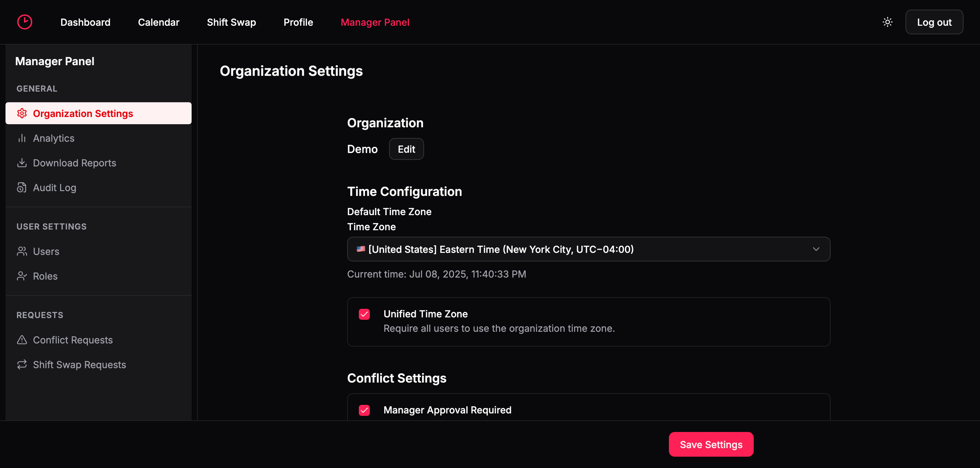Viewport: 980px width, 468px height.
Task: Click Save Settings
Action: [x=711, y=444]
